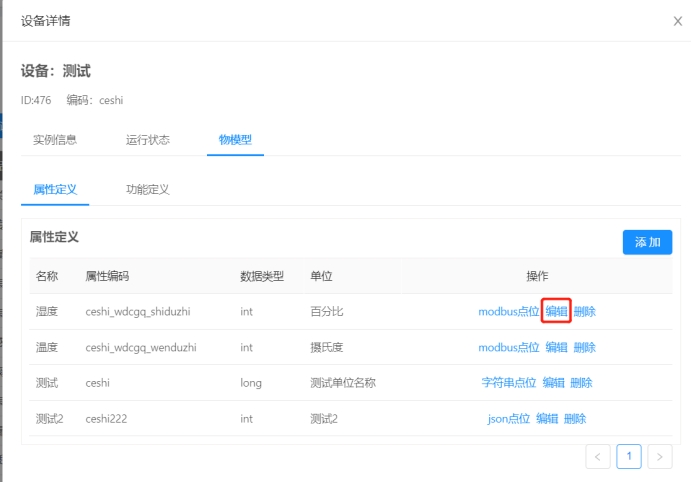
Task: Go to the previous page arrow
Action: click(x=598, y=457)
